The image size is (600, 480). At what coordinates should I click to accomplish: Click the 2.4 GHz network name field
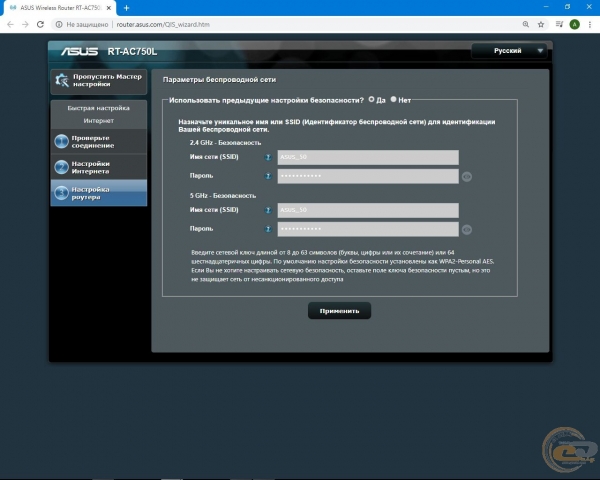click(367, 157)
